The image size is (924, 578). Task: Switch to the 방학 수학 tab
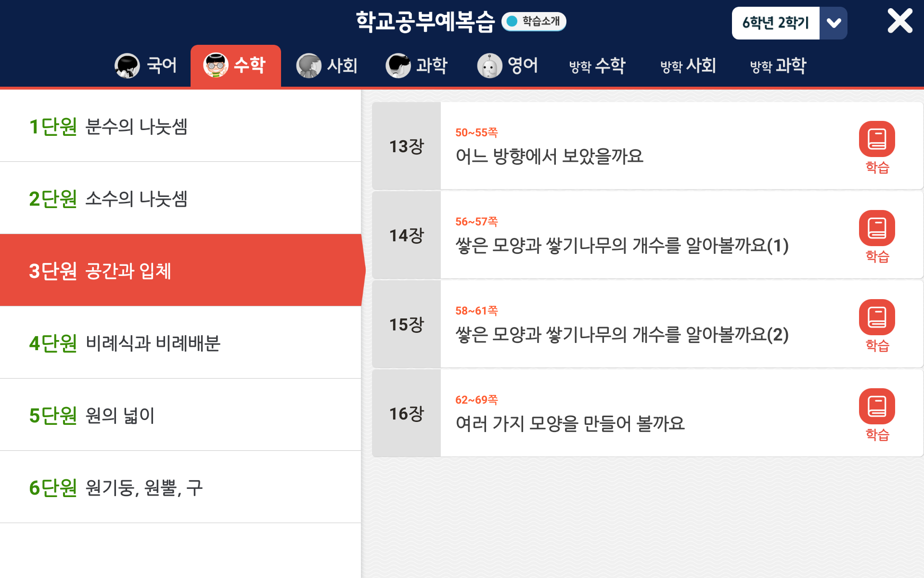(597, 66)
